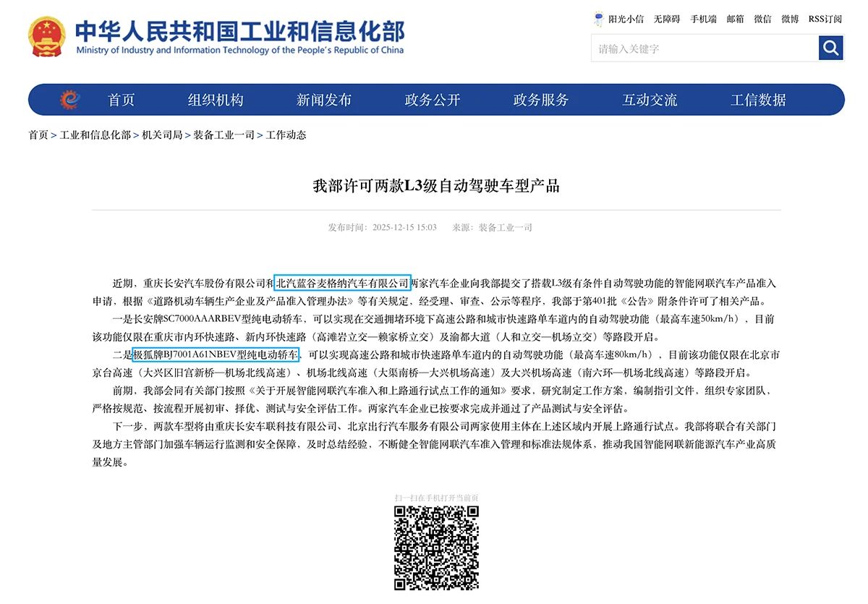Focus the 请输入关键字 search field
The image size is (868, 604).
(x=705, y=48)
